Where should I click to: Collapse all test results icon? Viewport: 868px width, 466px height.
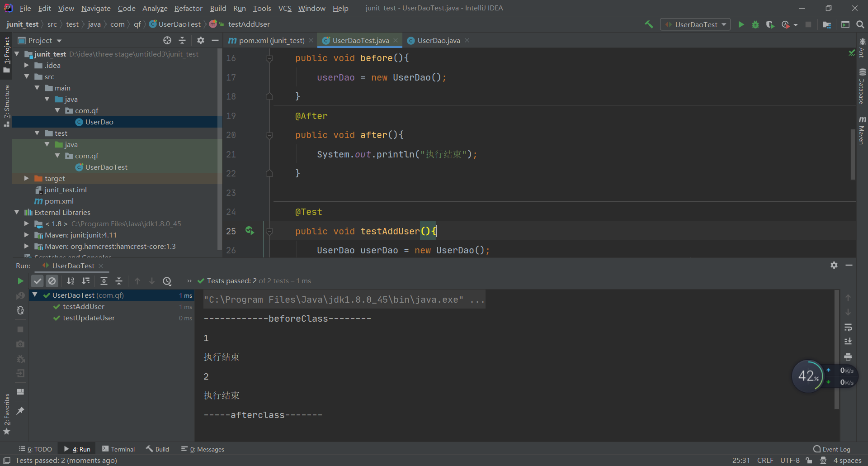click(119, 281)
